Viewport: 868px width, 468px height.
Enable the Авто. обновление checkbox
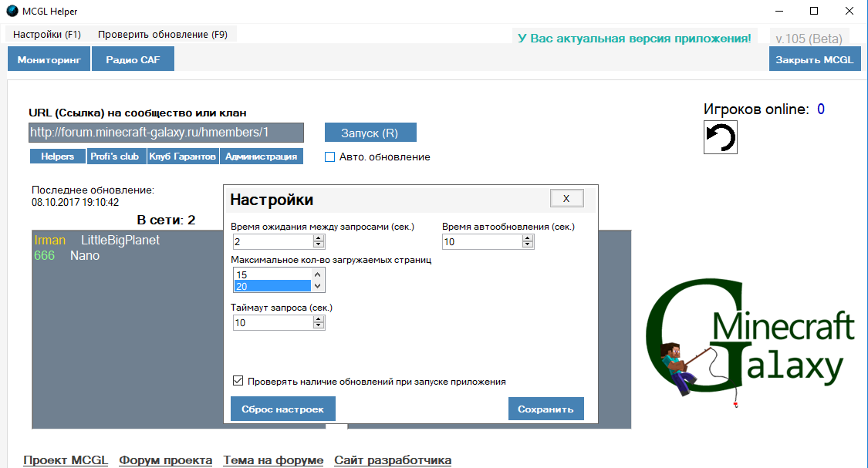coord(330,157)
